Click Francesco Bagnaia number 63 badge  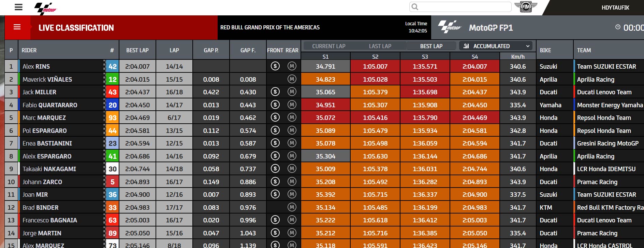coord(113,220)
